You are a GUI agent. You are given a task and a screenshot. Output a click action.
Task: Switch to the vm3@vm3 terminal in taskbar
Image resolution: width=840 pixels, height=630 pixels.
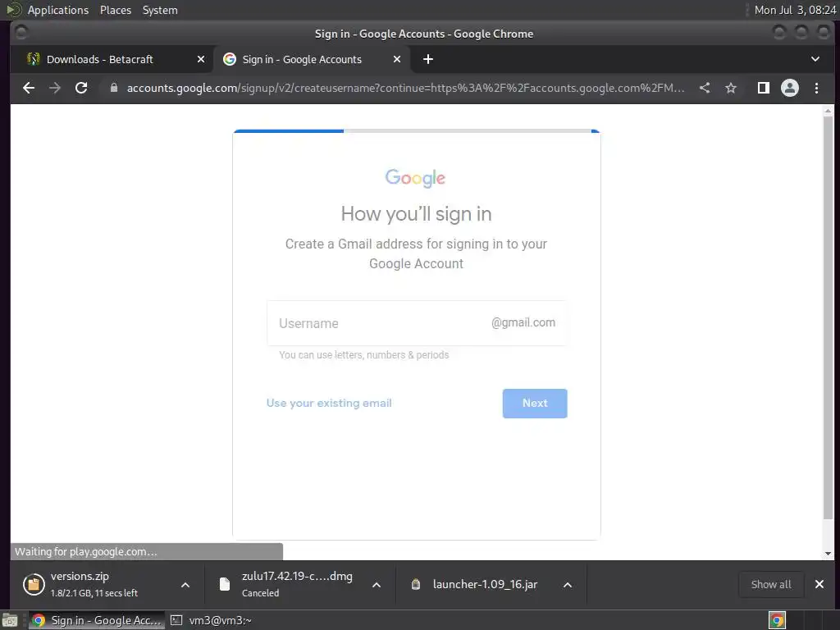(x=212, y=620)
